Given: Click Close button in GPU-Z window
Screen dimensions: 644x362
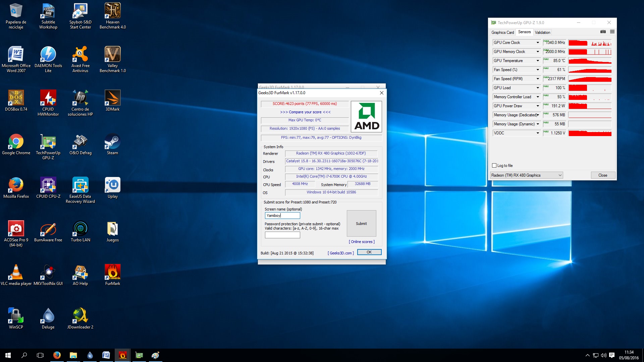Looking at the screenshot, I should (x=603, y=175).
